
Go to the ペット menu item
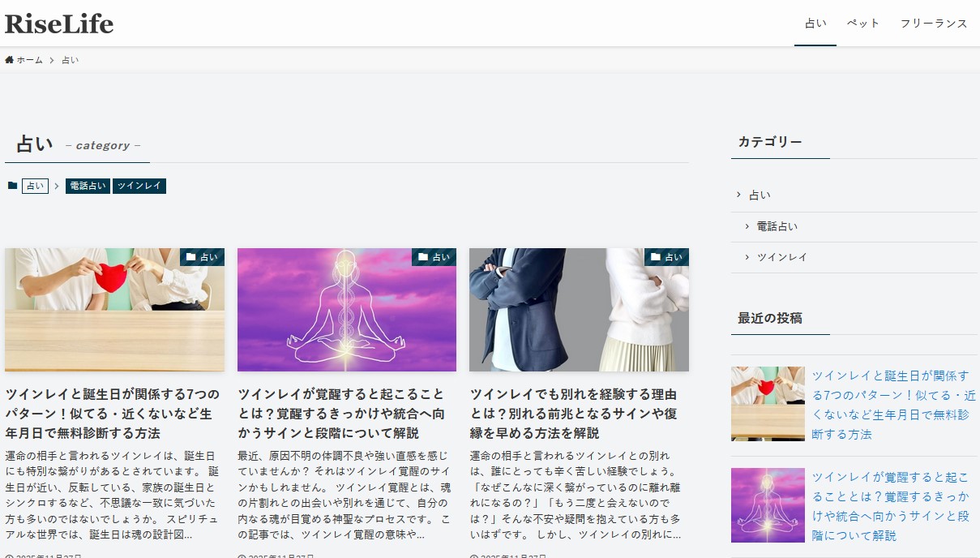click(863, 24)
